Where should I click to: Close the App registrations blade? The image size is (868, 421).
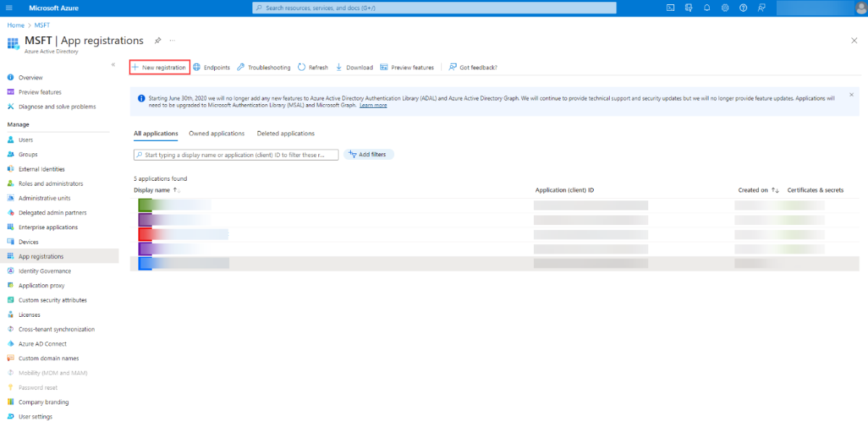click(854, 41)
